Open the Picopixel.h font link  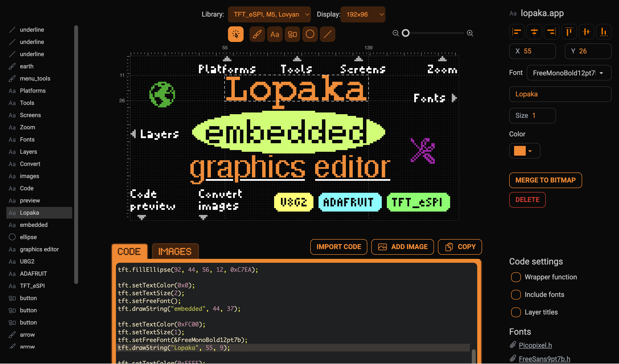[x=535, y=345]
